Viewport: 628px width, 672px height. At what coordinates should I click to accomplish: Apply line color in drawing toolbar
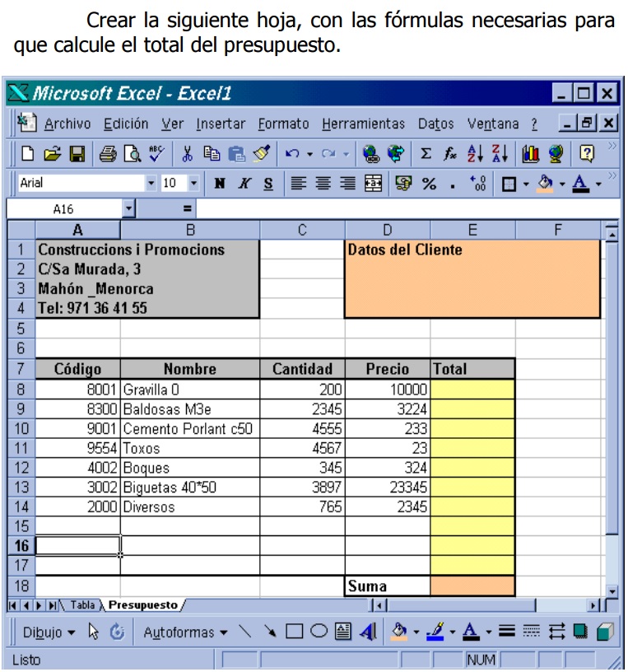point(435,632)
